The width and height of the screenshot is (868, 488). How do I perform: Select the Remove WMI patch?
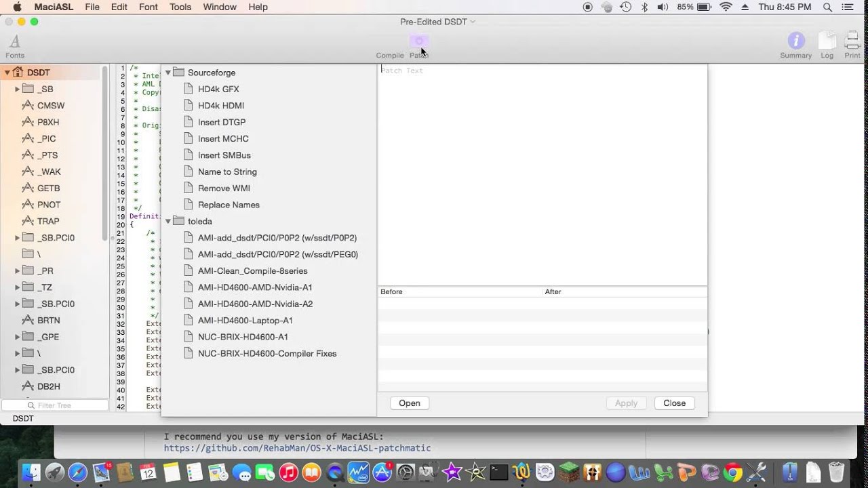point(224,188)
